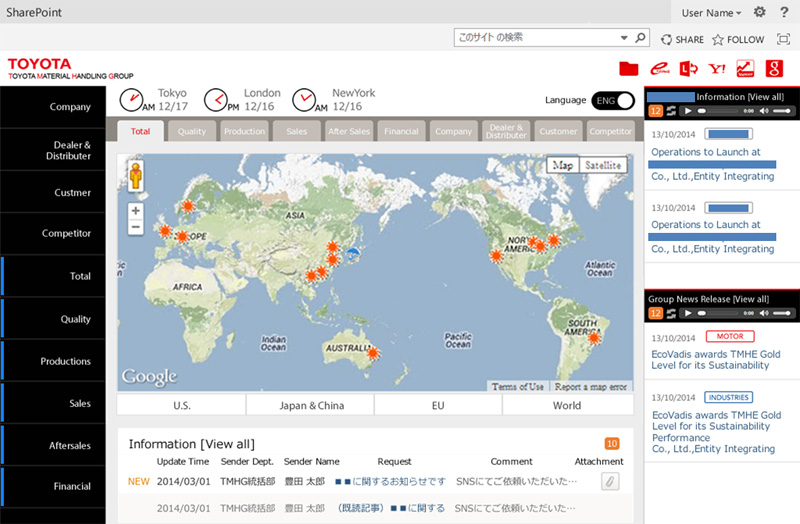Open the Google shortcut icon

pos(773,69)
